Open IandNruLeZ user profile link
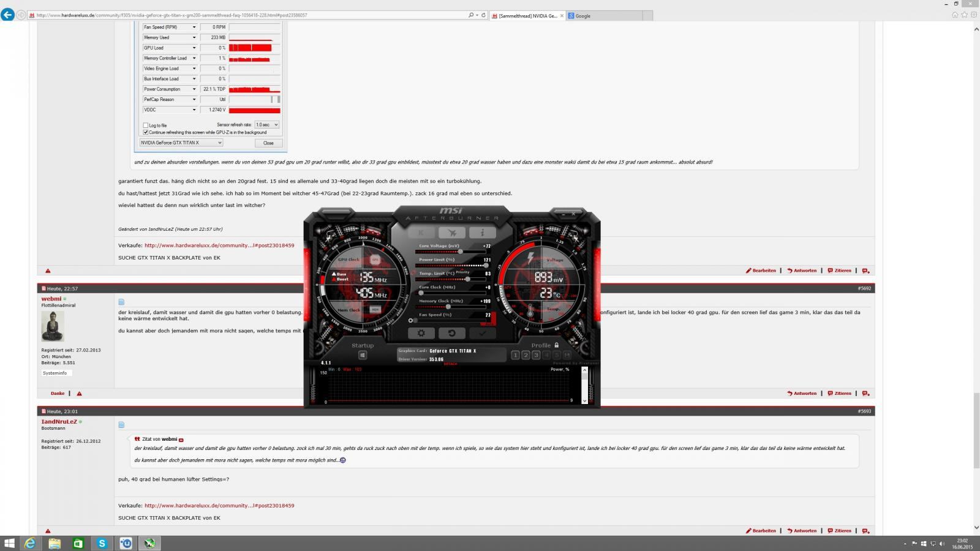This screenshot has height=551, width=980. 59,422
